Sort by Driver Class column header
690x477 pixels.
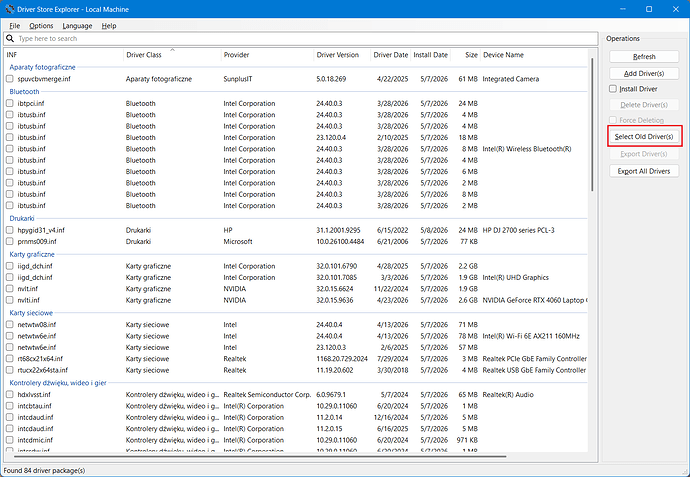[172, 55]
